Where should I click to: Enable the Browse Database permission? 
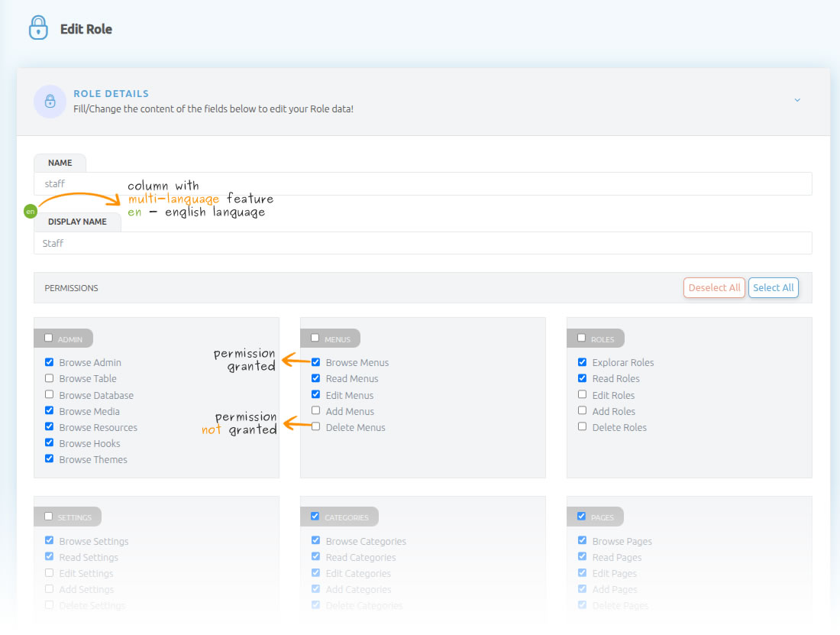point(50,394)
